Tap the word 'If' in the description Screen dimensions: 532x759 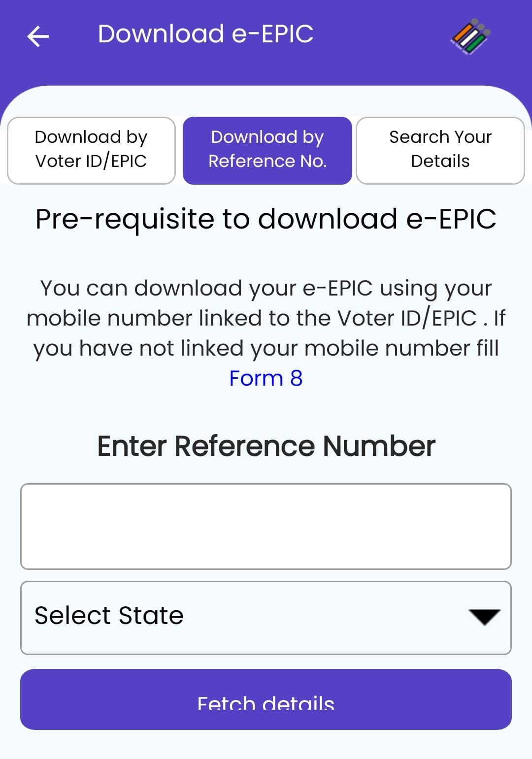[x=499, y=319]
